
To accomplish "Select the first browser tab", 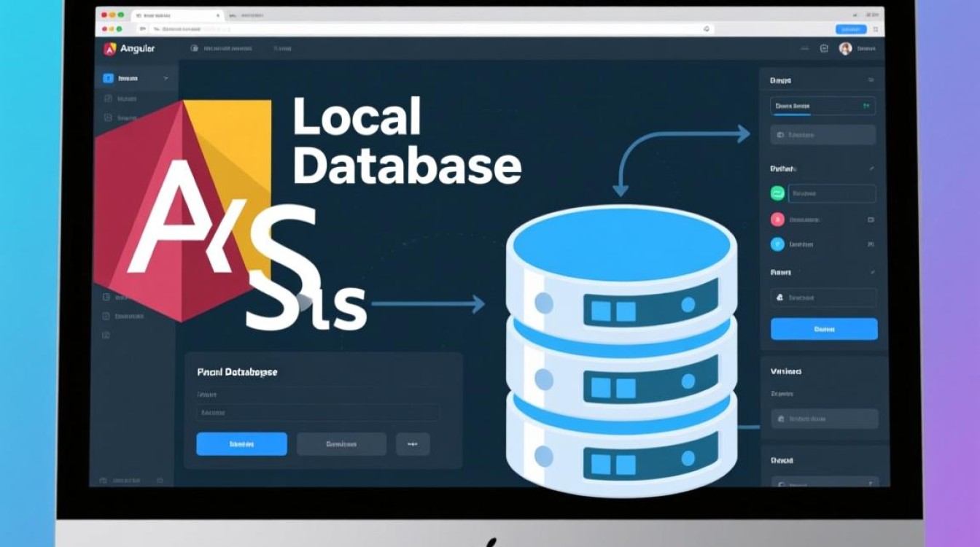I will (x=175, y=15).
